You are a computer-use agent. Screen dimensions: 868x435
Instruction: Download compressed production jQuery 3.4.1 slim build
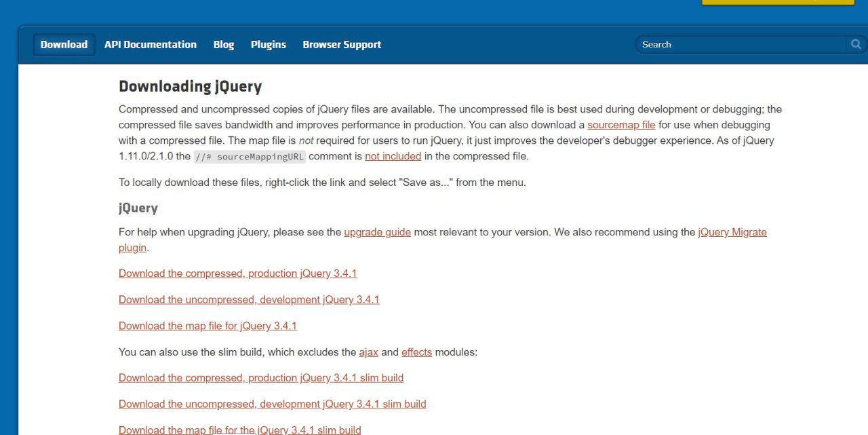[x=261, y=378]
